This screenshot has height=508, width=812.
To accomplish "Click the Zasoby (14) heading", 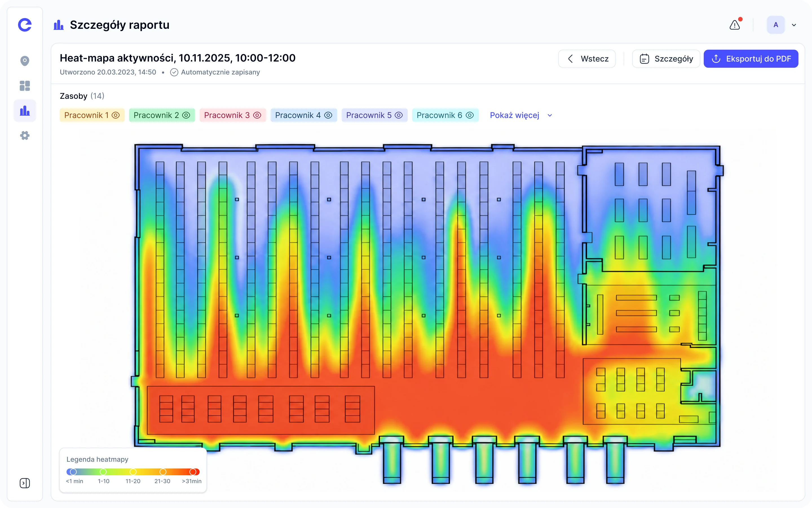I will coord(82,96).
